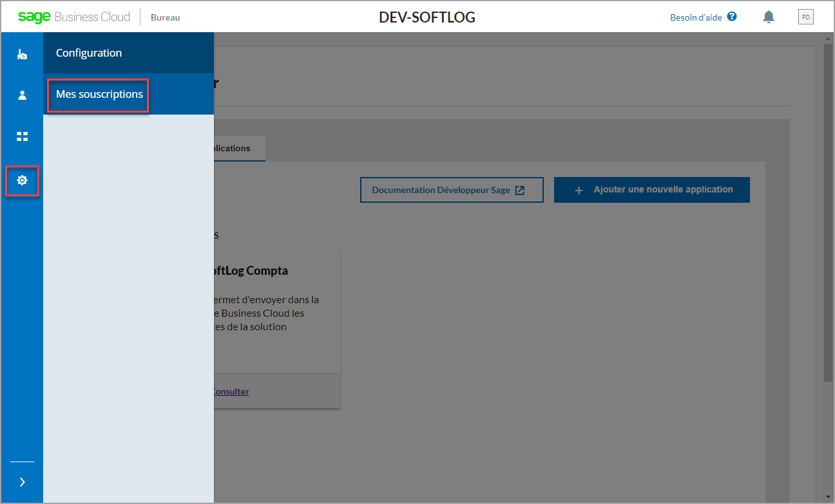Open the notifications bell icon
835x504 pixels.
pos(769,17)
